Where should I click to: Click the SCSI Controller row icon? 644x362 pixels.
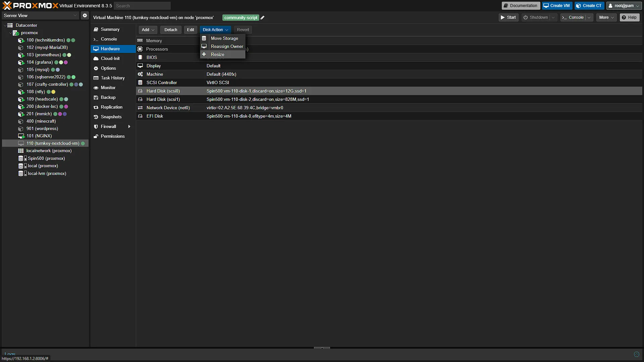(140, 82)
